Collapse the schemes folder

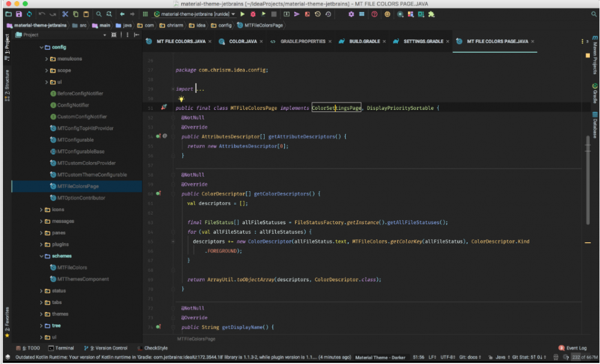41,256
